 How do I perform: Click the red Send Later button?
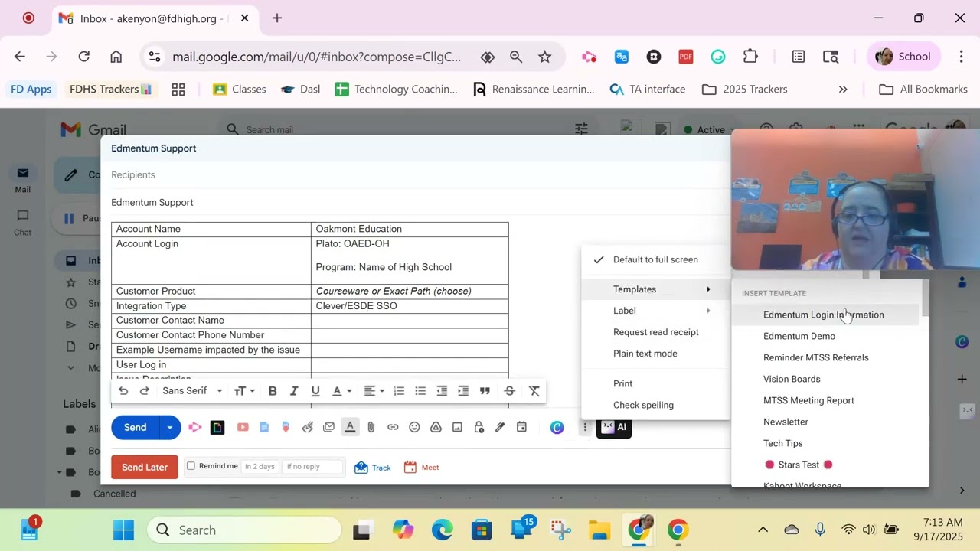pos(145,467)
